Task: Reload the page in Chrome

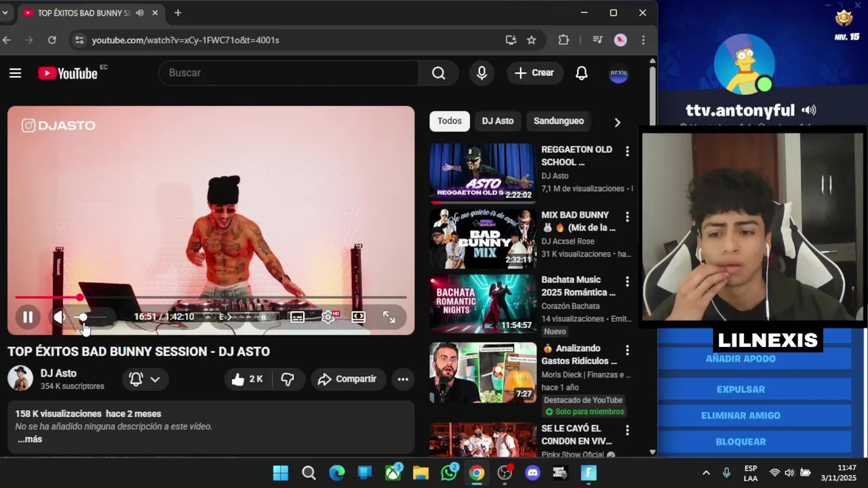Action: (x=52, y=40)
